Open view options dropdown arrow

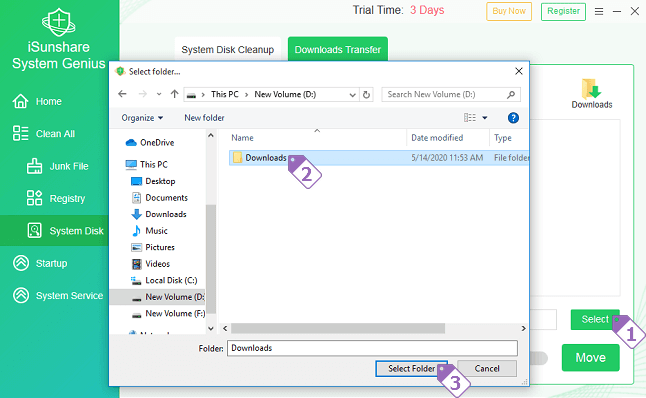click(x=485, y=118)
